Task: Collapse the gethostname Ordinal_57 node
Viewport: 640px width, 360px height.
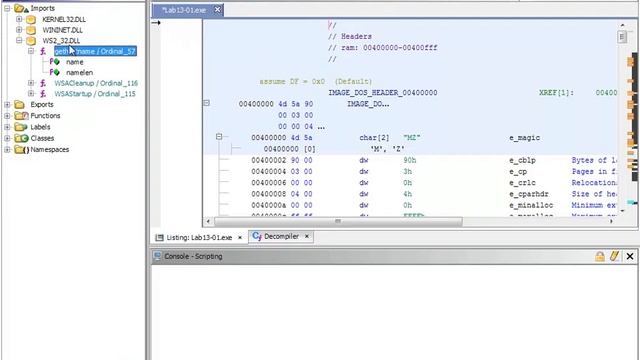Action: click(31, 51)
